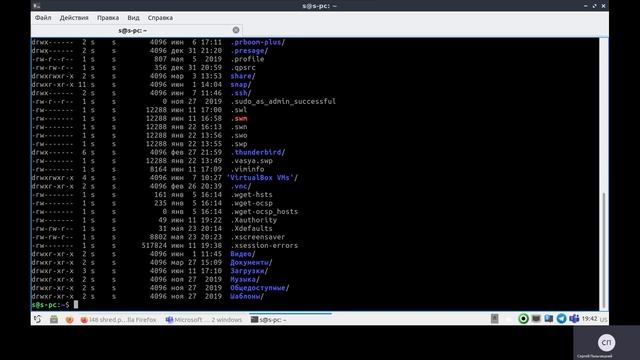640x360 pixels.
Task: Click the .swp file name
Action: click(x=239, y=144)
